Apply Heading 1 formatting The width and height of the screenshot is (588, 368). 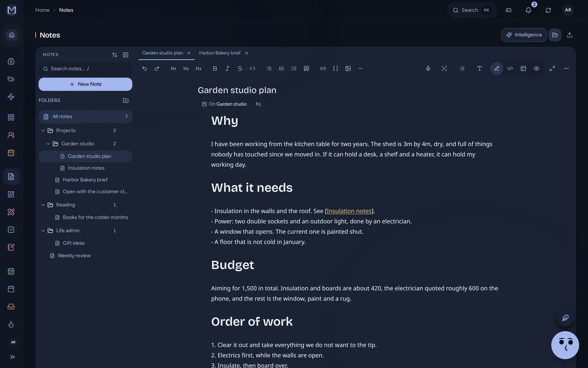[x=173, y=68]
